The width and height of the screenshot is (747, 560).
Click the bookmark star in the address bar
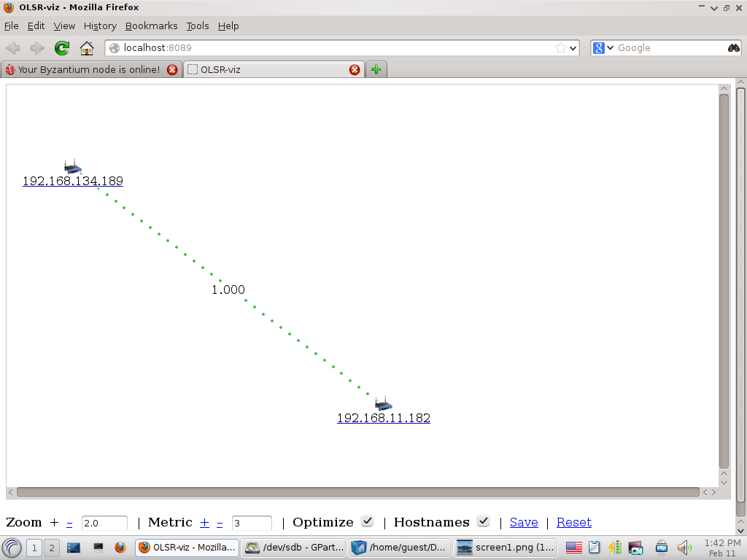coord(562,48)
